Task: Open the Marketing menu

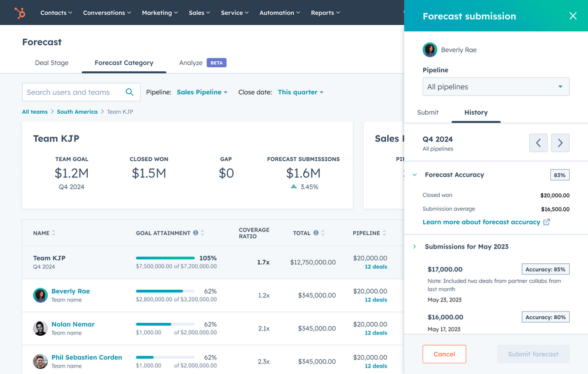Action: pos(160,13)
